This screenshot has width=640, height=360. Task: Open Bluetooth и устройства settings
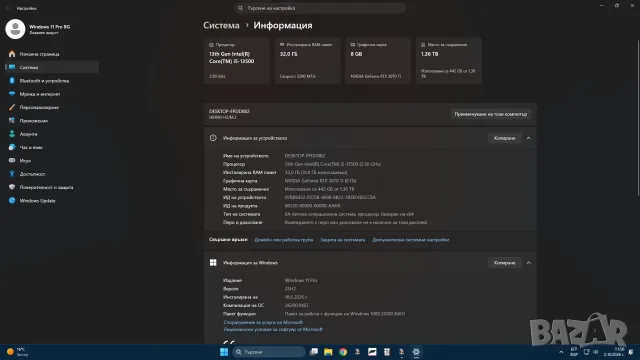[44, 81]
